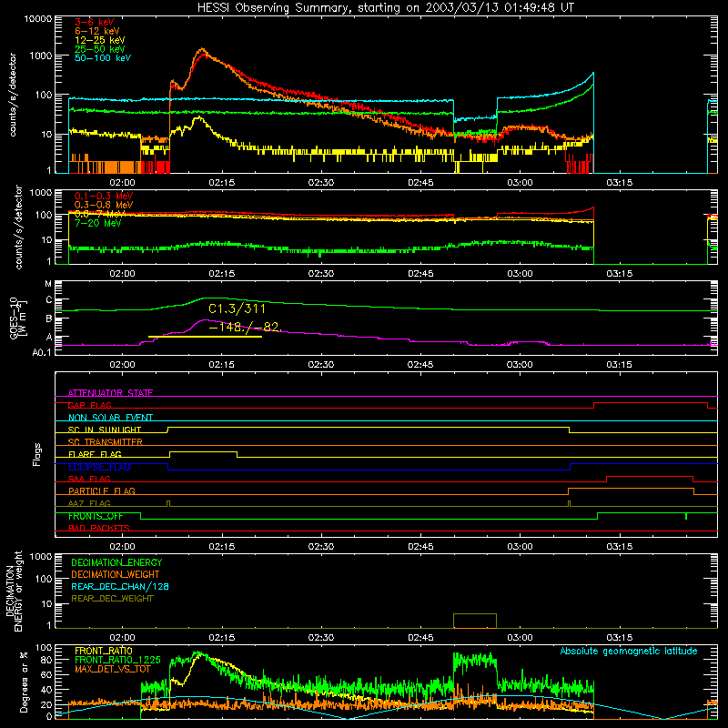
Task: Click the 03:00 time tick below the Flags panel
Action: tap(520, 547)
